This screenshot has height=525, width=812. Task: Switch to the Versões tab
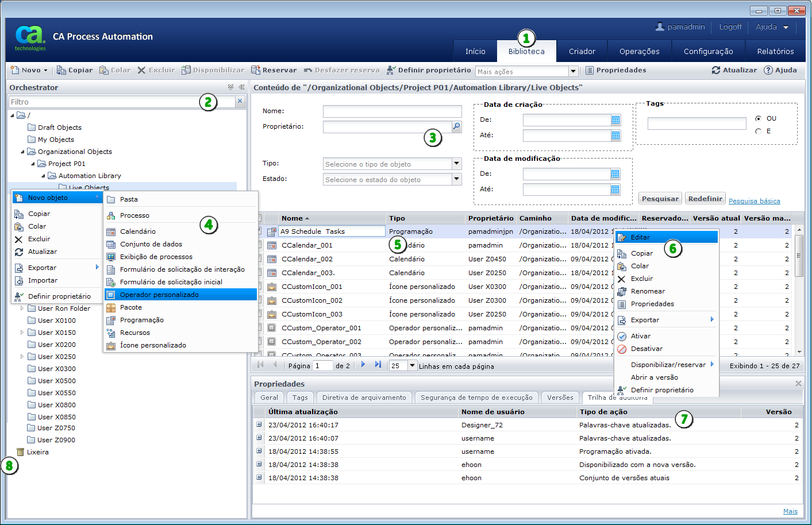pos(560,397)
